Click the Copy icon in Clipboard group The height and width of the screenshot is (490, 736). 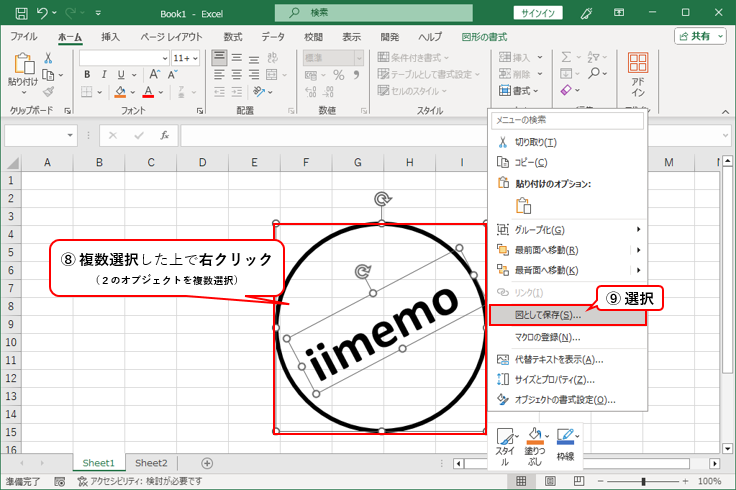click(x=48, y=75)
